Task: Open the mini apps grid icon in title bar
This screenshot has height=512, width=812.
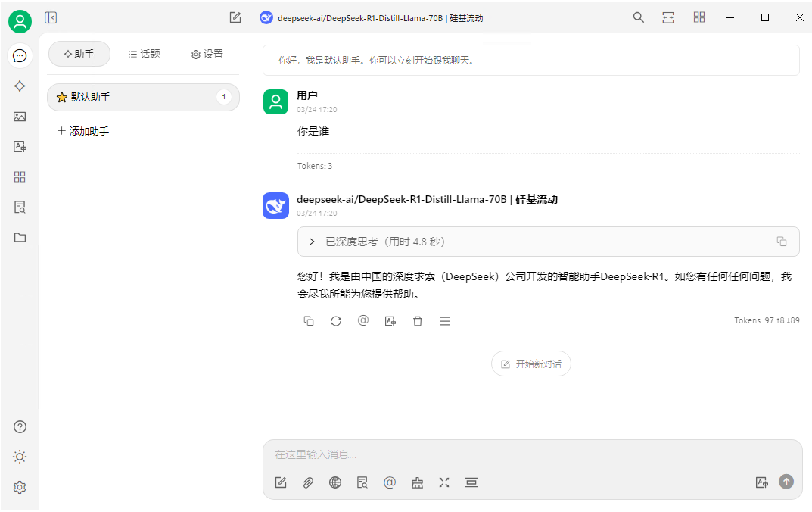Action: pos(699,17)
